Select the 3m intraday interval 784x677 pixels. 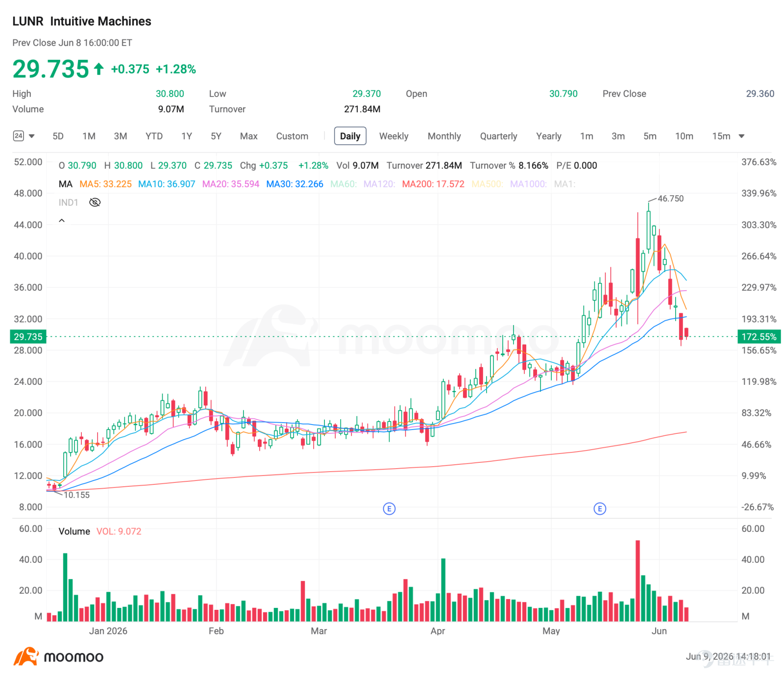[618, 136]
